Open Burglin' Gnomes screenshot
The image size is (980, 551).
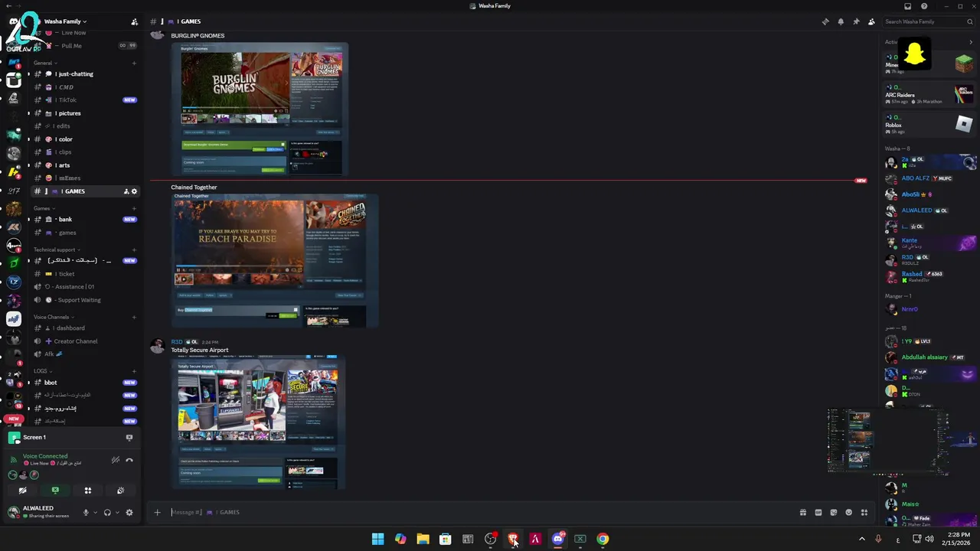(260, 109)
